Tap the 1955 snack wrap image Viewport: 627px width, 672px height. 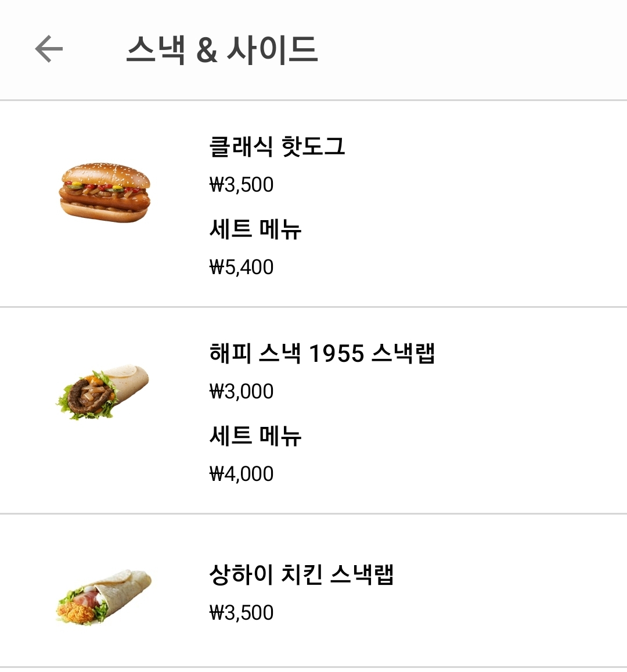click(x=103, y=392)
